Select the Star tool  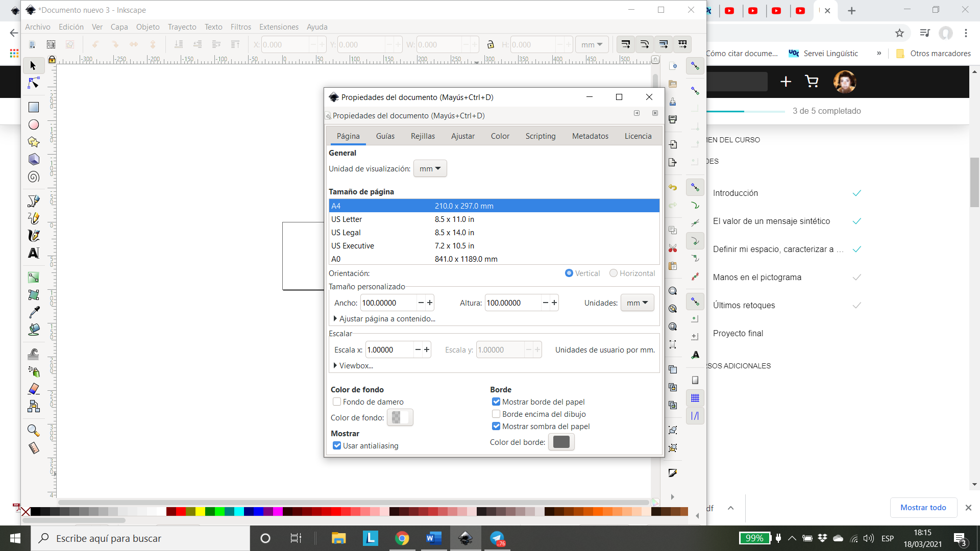33,142
